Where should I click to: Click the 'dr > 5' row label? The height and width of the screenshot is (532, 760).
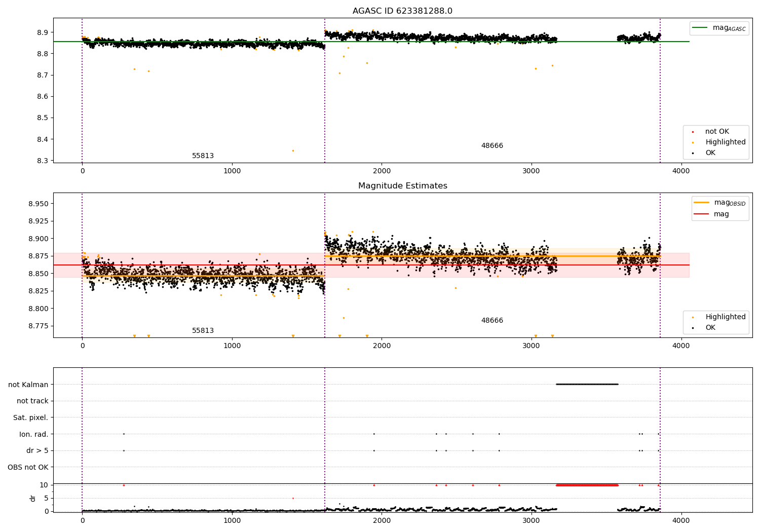point(37,451)
